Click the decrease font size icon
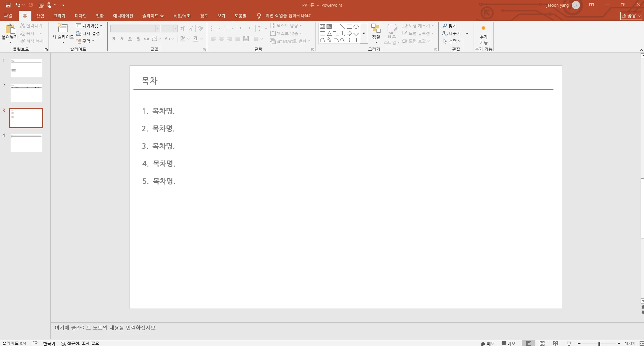 coord(191,29)
